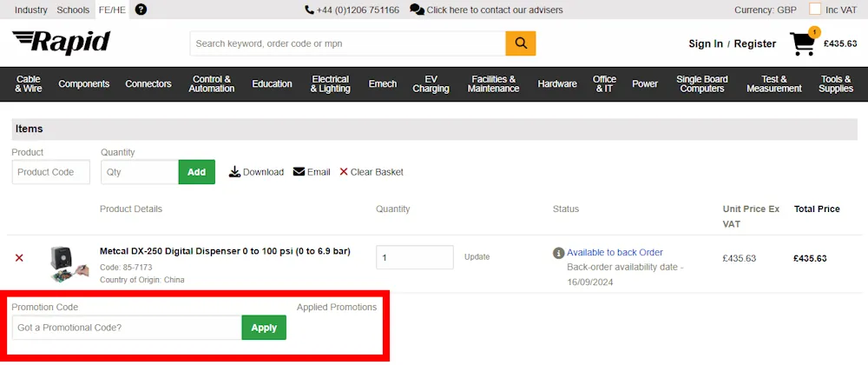Open the Test & Measurement menu
The height and width of the screenshot is (365, 868).
click(774, 83)
